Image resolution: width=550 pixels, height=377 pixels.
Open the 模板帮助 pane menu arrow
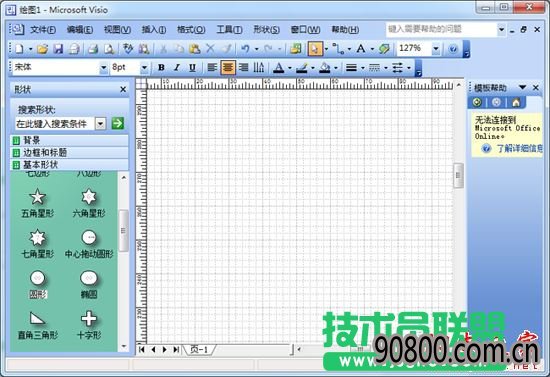(x=522, y=87)
